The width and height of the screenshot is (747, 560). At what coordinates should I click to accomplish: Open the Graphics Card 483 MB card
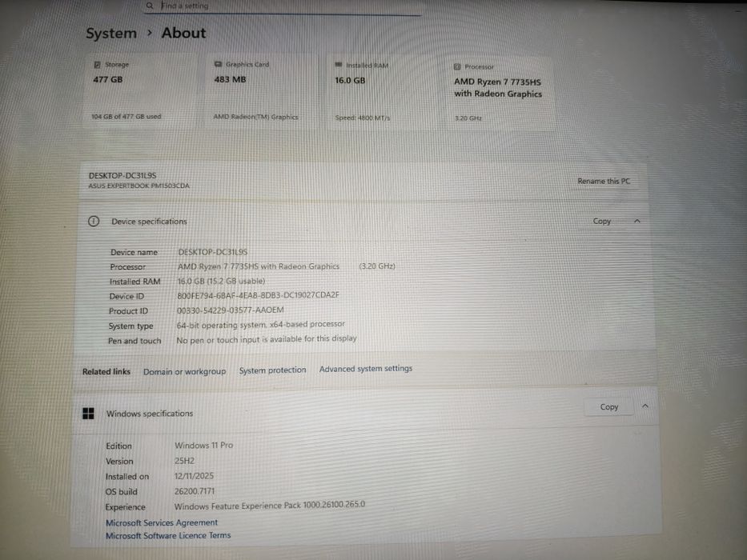coord(261,91)
